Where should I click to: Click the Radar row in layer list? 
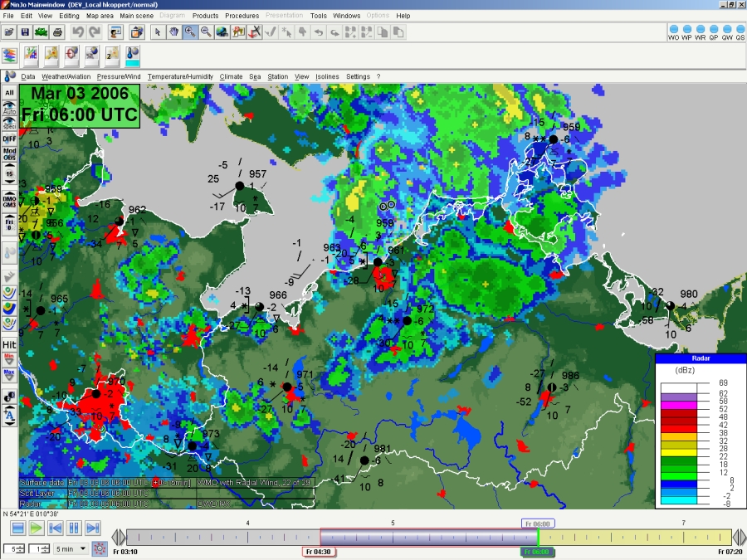tap(167, 504)
